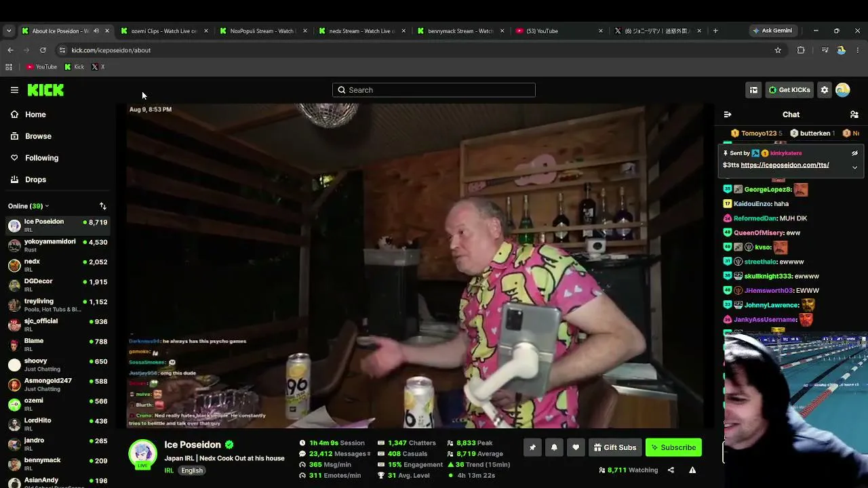868x488 pixels.
Task: Click the JohnnyLawrence username in chat
Action: coord(771,305)
